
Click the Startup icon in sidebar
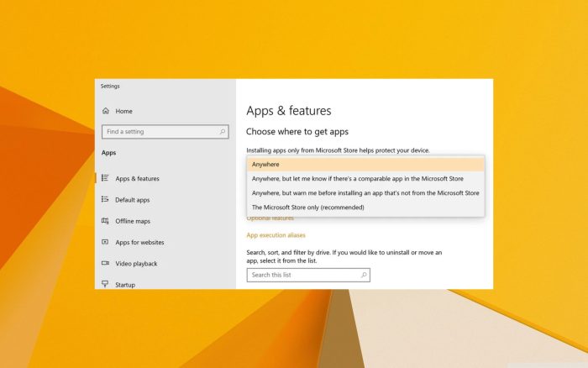click(x=105, y=284)
